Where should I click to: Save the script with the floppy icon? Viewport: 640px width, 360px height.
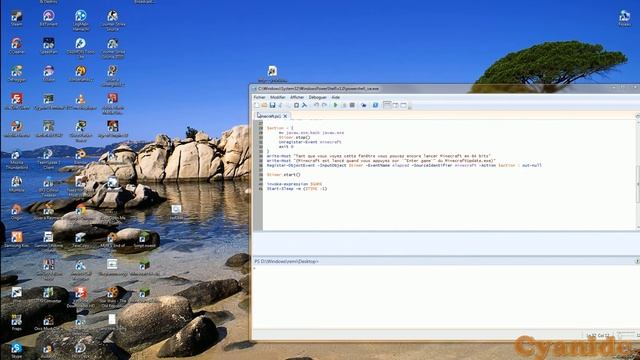click(272, 105)
